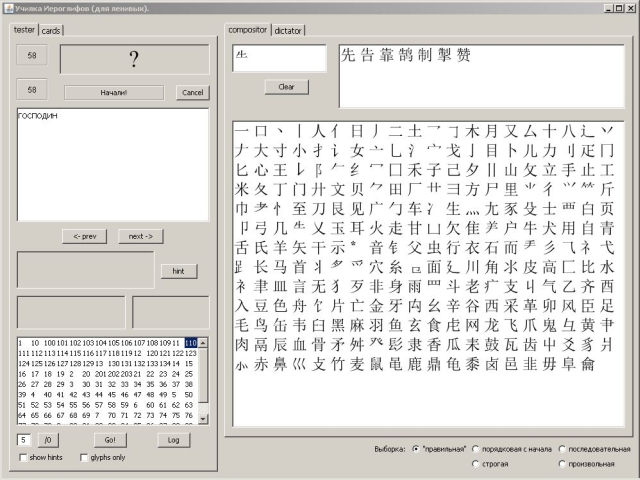Select lesson 130 in the number list
640x480 pixels.
pyautogui.click(x=113, y=363)
